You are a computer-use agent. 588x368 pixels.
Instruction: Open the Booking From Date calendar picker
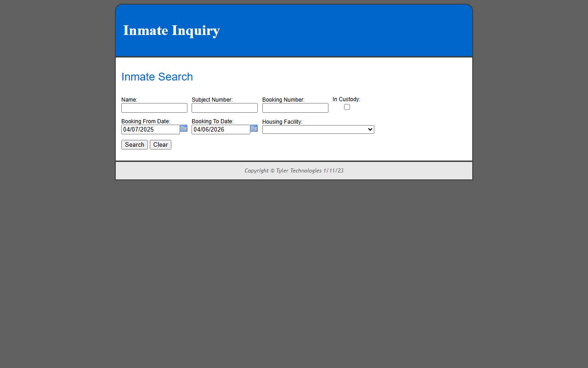click(x=184, y=128)
